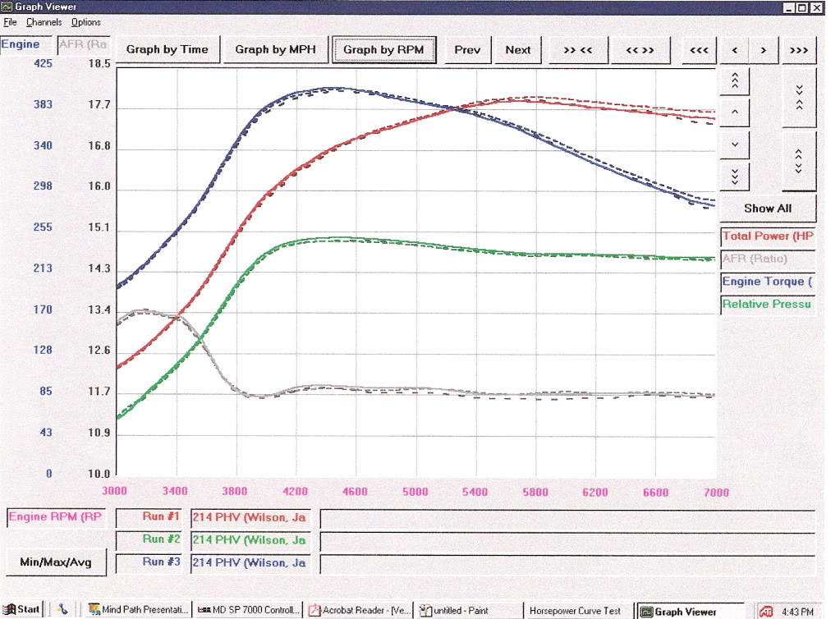Click the Show All button
The width and height of the screenshot is (840, 619).
(x=768, y=209)
